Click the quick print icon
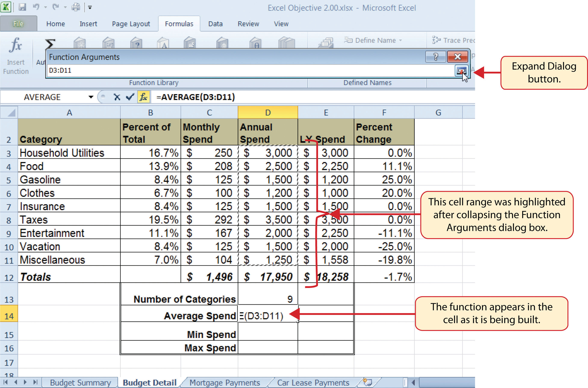 76,7
